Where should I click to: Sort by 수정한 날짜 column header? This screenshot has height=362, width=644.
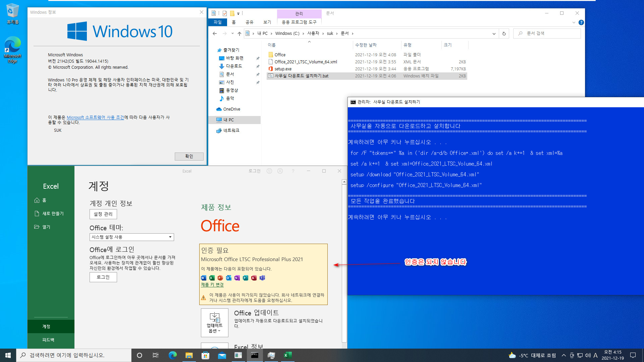click(x=377, y=45)
